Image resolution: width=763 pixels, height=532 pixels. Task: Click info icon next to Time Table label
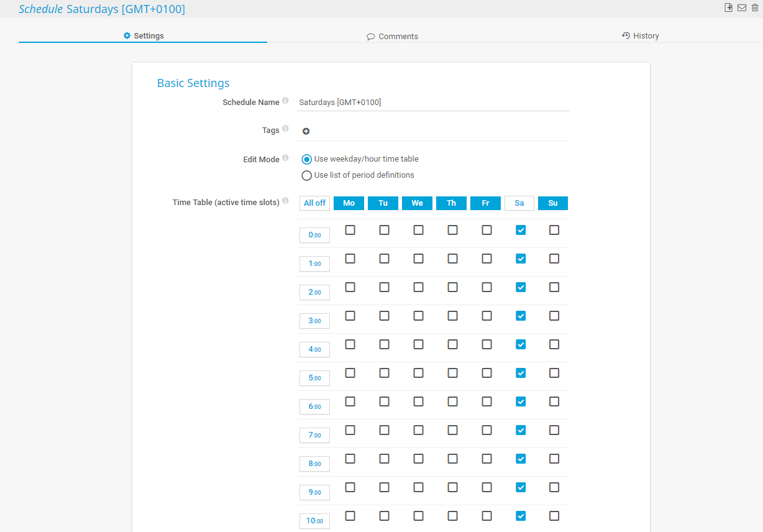pos(285,201)
